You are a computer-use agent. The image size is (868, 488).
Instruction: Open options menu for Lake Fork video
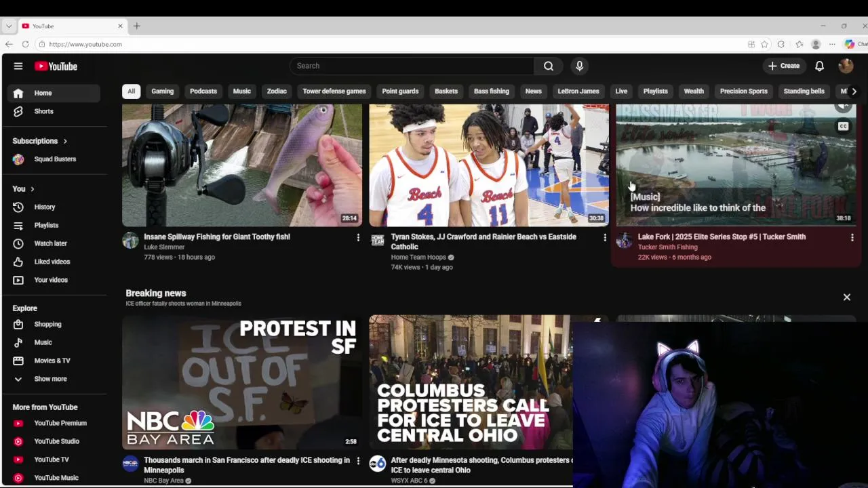[852, 237]
